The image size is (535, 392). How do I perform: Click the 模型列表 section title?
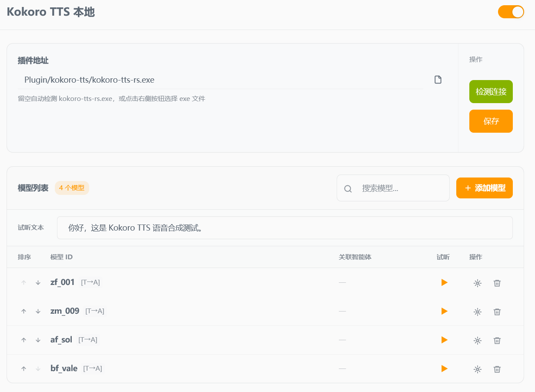pos(33,188)
